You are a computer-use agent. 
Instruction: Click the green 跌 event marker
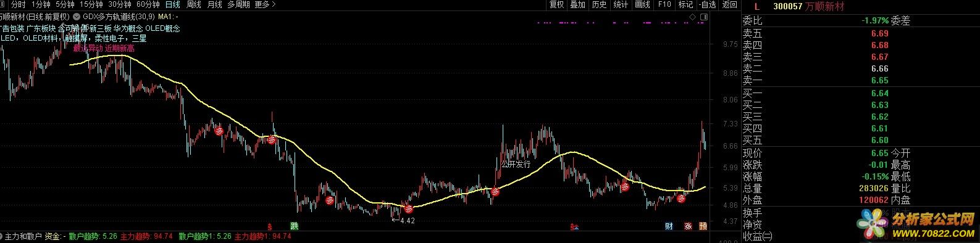tap(295, 226)
